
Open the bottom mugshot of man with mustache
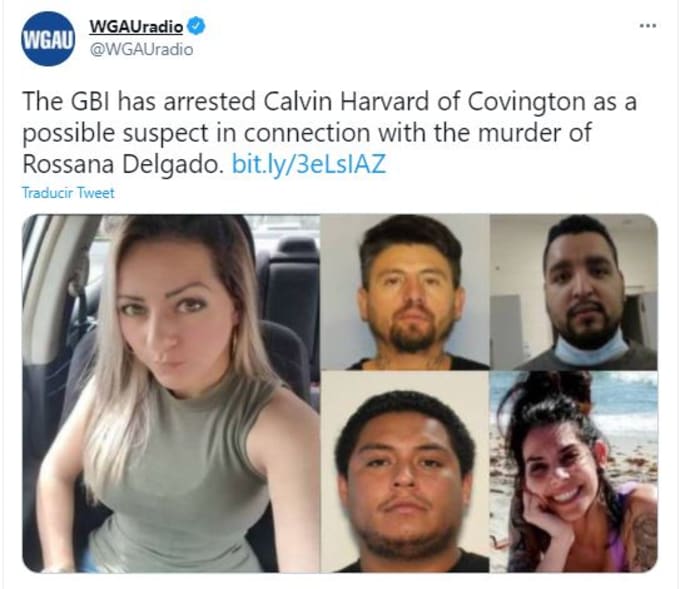coord(405,472)
